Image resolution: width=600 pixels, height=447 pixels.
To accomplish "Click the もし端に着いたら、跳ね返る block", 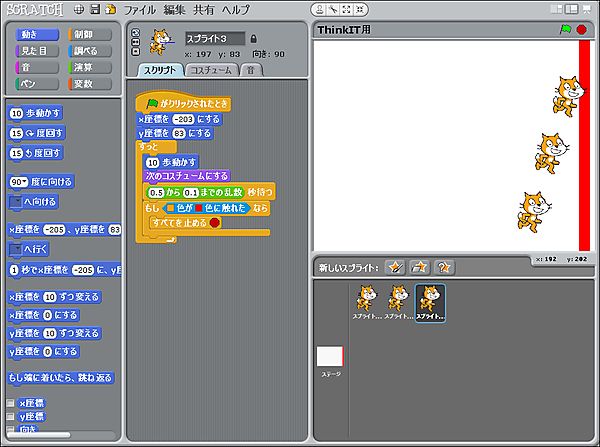I will (60, 378).
